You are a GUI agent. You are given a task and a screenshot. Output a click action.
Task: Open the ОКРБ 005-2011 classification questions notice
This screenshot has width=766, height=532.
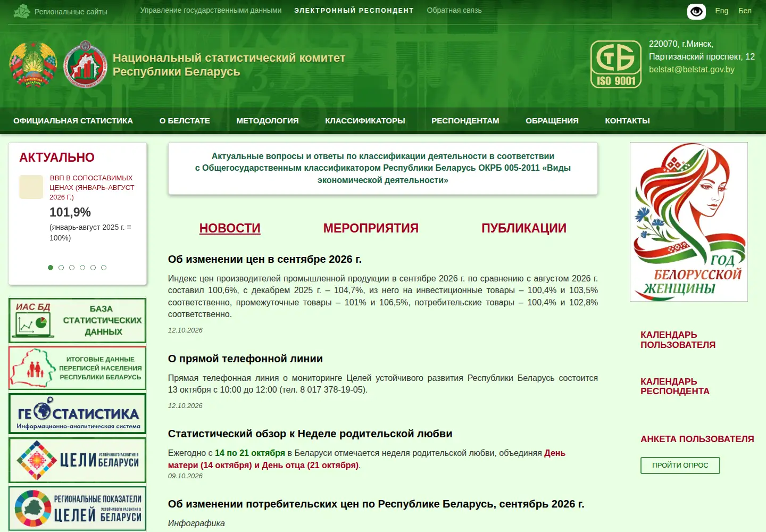tap(383, 168)
